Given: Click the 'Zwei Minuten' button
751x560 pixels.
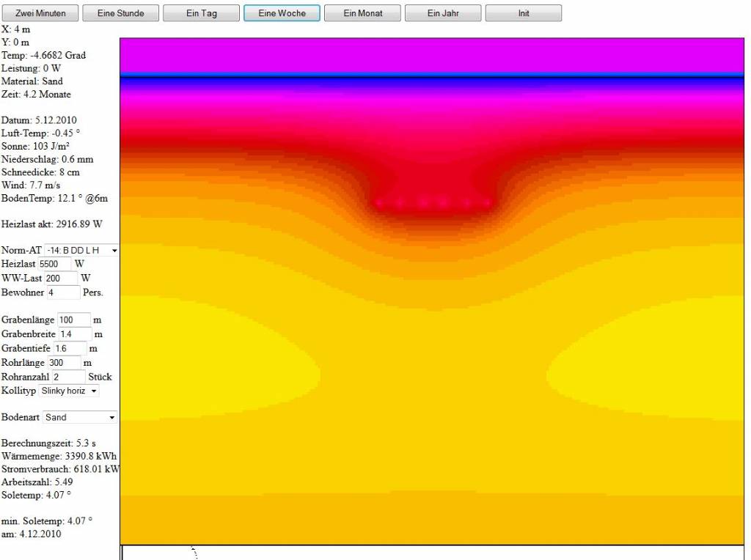Looking at the screenshot, I should (x=40, y=13).
